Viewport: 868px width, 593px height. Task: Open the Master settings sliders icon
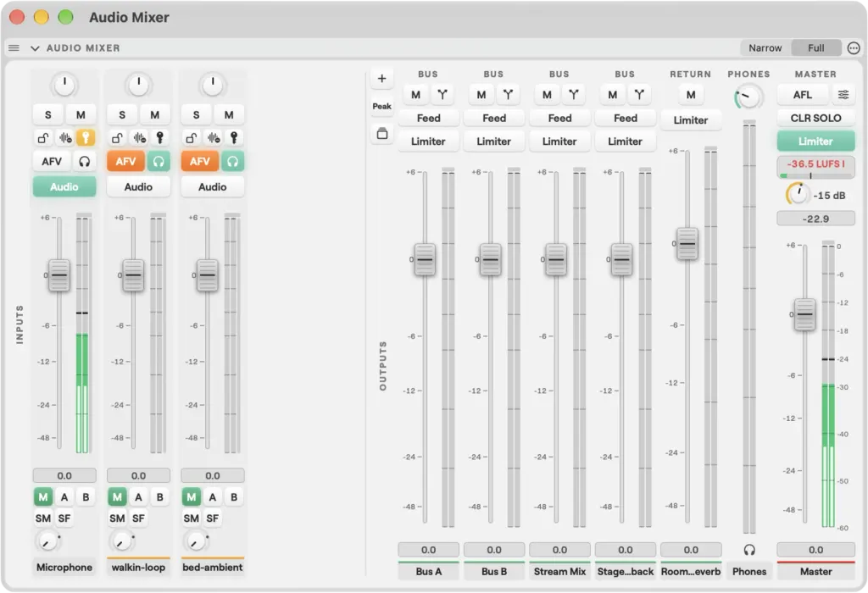click(843, 95)
